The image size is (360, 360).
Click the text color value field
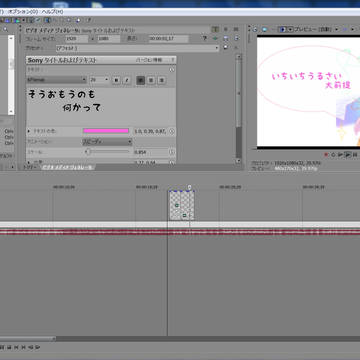point(150,131)
